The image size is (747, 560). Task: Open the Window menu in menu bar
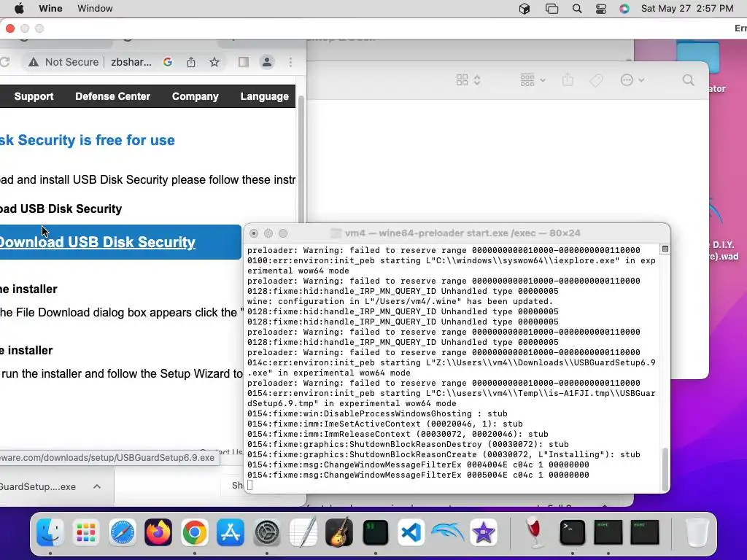click(95, 9)
